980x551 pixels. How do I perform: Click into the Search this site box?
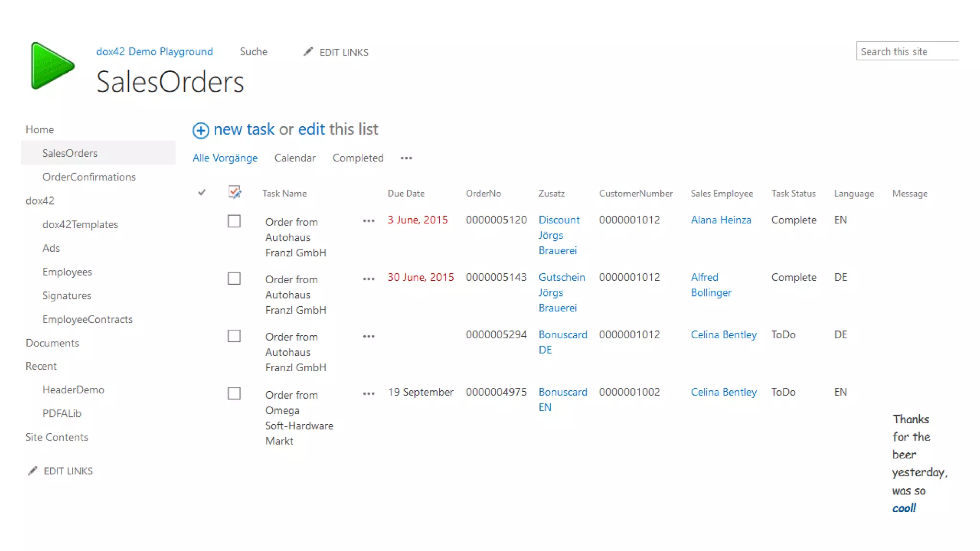coord(906,51)
